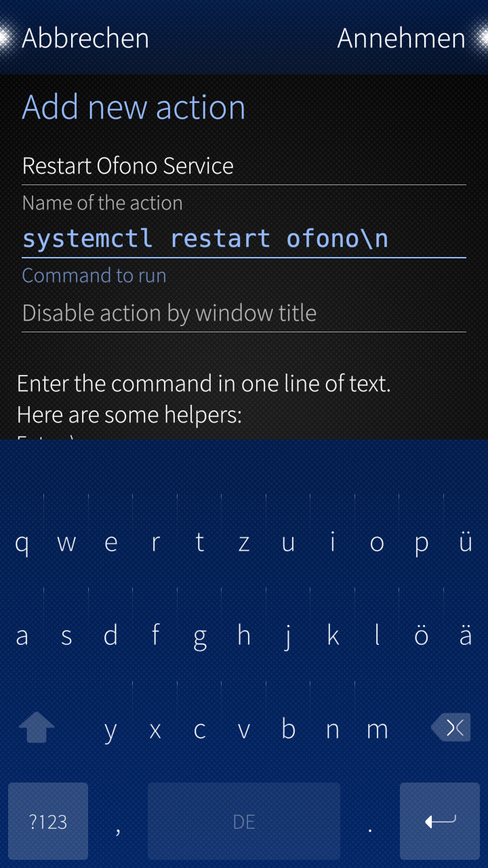Tap the letter a key
This screenshot has width=488, height=868.
coord(22,635)
